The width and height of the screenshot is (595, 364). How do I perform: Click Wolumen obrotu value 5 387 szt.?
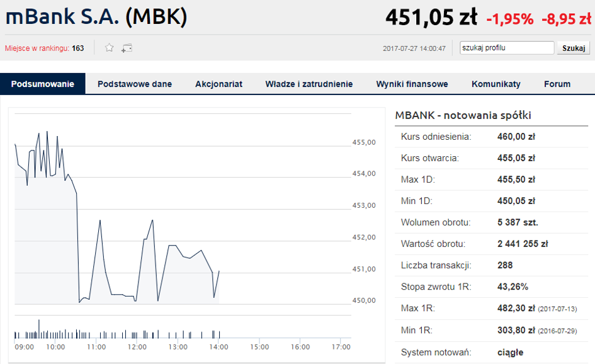[518, 222]
